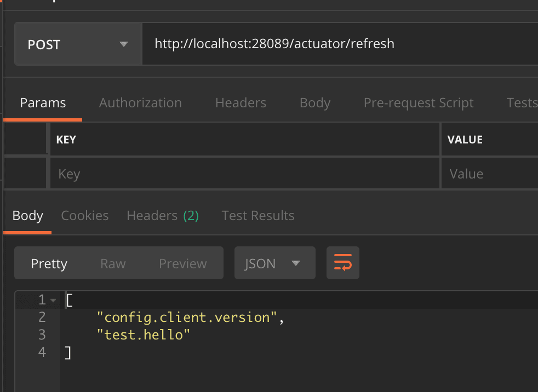Click the Key parameter input field

point(244,174)
